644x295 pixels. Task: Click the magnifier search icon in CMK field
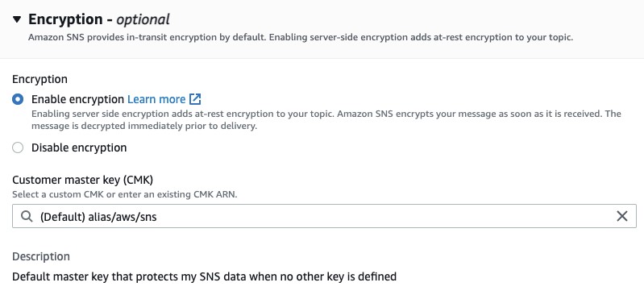click(x=27, y=216)
